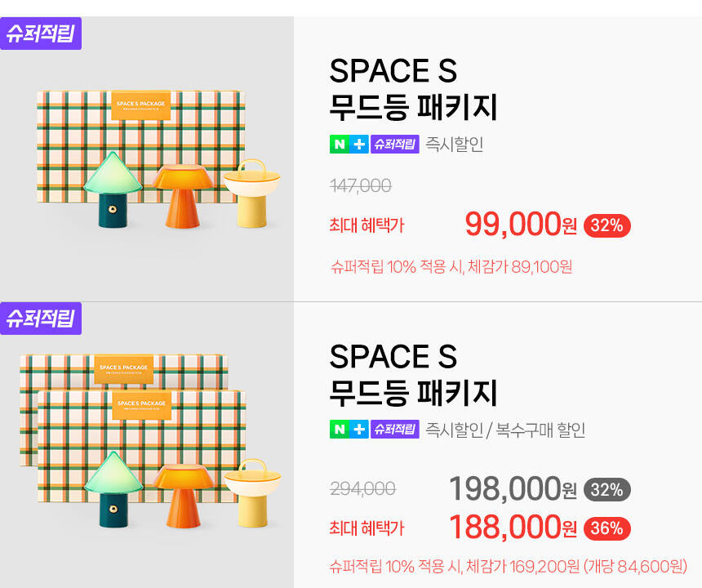The height and width of the screenshot is (588, 702).
Task: Click the red 32% discount badge
Action: coord(606,225)
